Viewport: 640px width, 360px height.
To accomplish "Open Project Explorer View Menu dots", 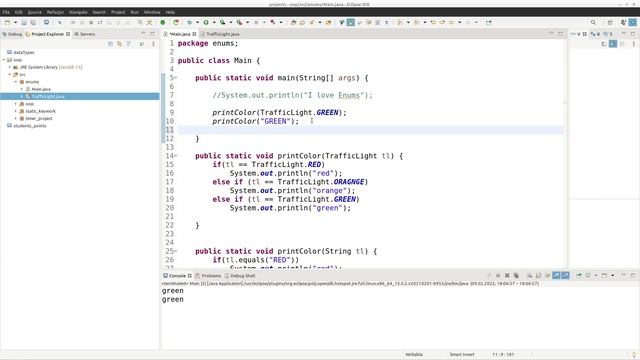I will (153, 44).
